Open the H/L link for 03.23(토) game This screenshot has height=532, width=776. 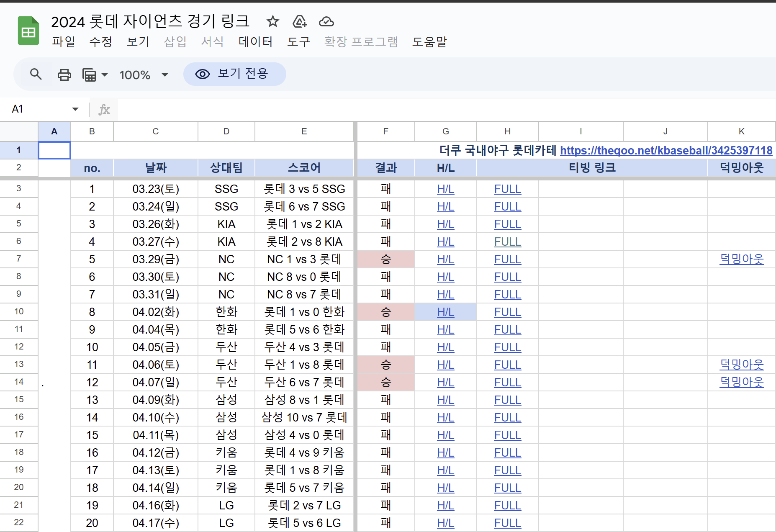click(446, 189)
